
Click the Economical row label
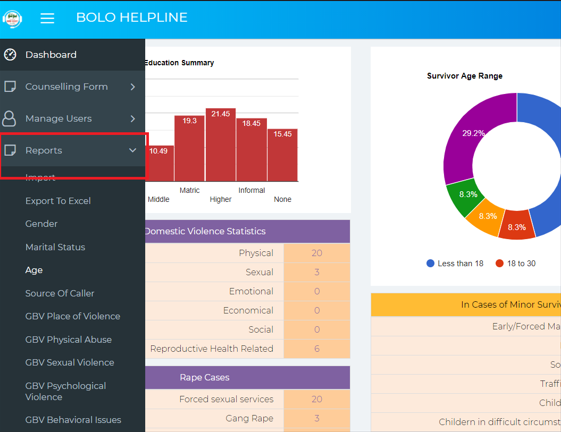tap(248, 310)
